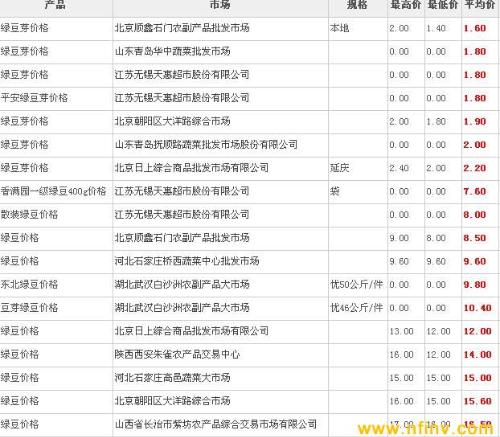The image size is (500, 437).
Task: Click 绿豆芽价格 in the 山东青岛华中 row
Action: [x=25, y=51]
